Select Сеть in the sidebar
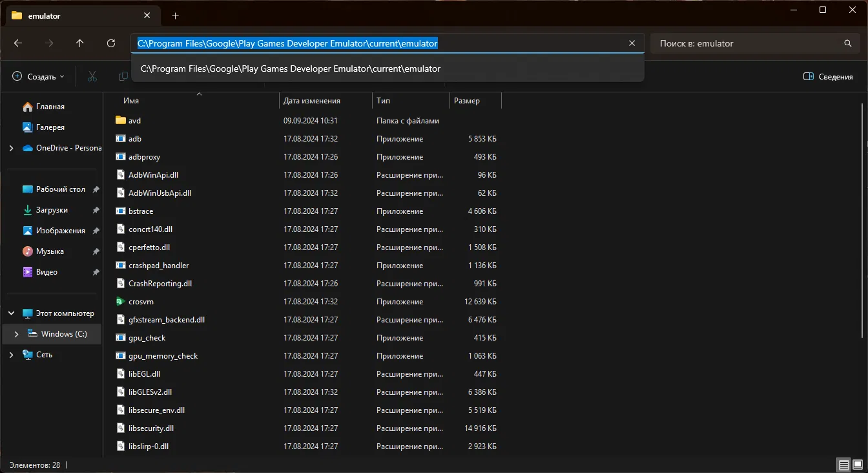The image size is (868, 473). pyautogui.click(x=44, y=355)
